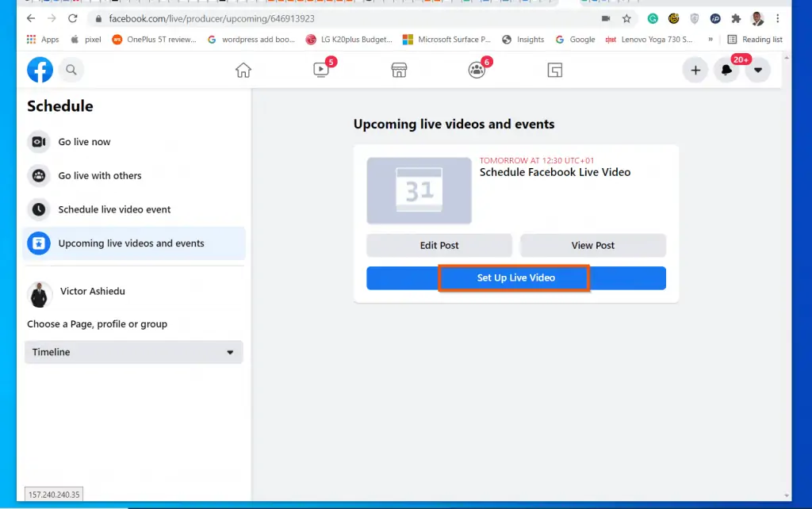Expand the account dropdown arrow
The height and width of the screenshot is (509, 812).
tap(757, 70)
